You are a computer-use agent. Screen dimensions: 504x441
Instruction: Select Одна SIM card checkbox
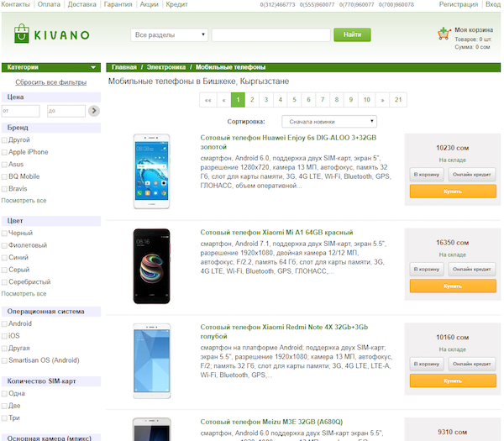pyautogui.click(x=4, y=394)
